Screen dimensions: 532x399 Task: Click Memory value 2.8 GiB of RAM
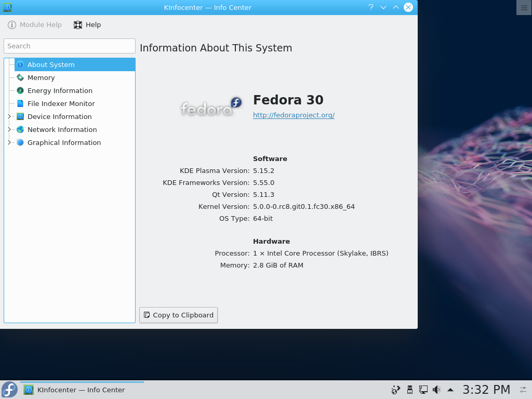[278, 265]
